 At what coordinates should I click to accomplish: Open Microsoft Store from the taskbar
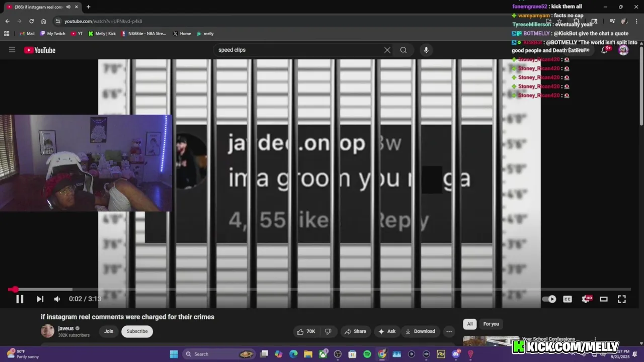352,354
